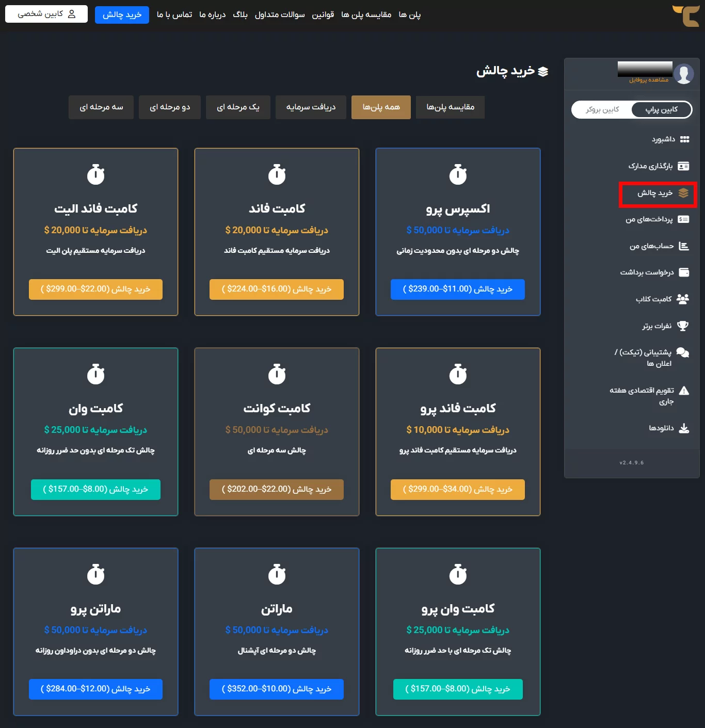Click the بارگذاری مدارک ID card icon

683,166
